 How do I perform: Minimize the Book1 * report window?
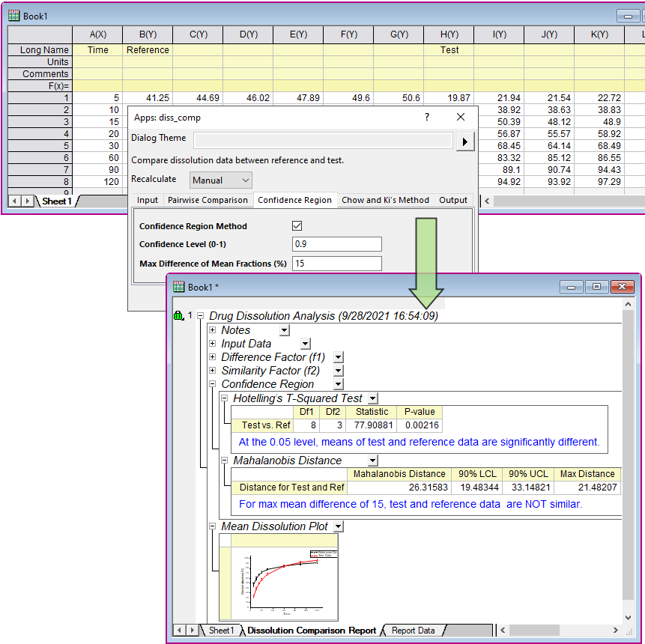pos(572,287)
